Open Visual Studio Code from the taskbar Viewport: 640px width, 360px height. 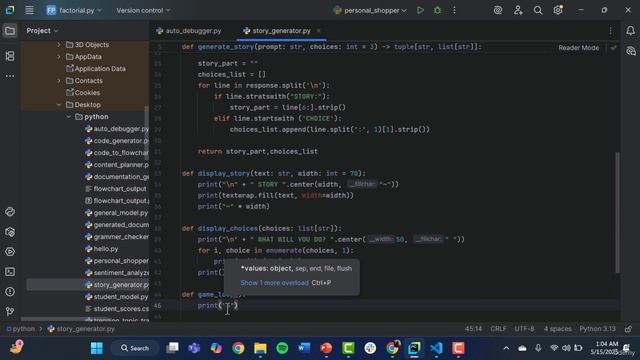[x=436, y=348]
